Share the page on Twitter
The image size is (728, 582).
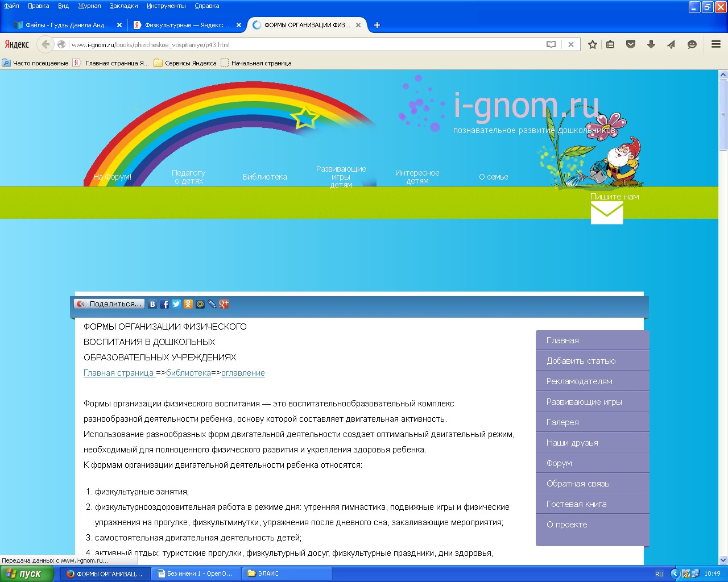[176, 304]
